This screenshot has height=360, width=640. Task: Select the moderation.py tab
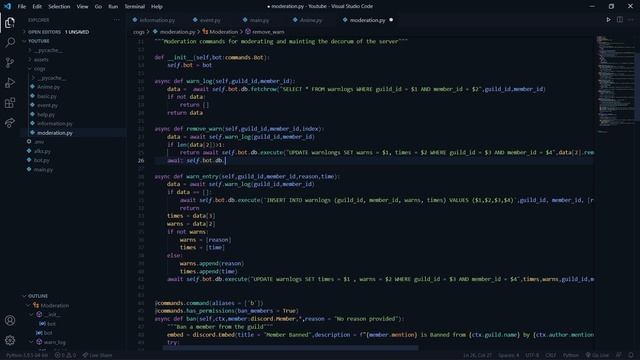pos(367,20)
